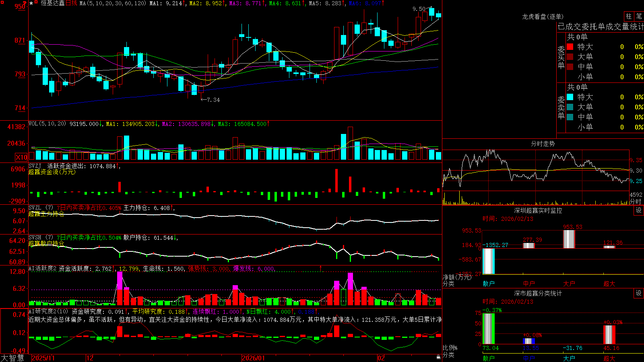Click the MA(5,10,20,30,60,120) indicator parameters
The image size is (644, 362).
click(x=113, y=3)
